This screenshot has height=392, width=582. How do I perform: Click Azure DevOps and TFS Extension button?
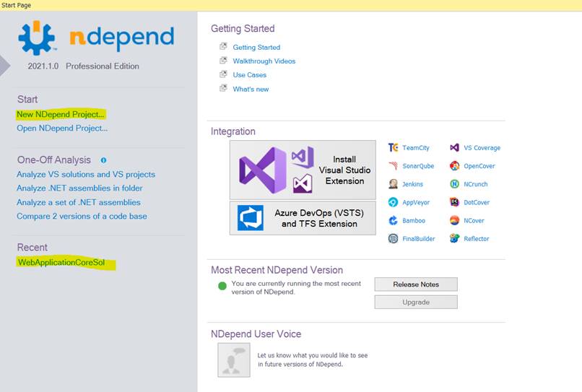(303, 218)
